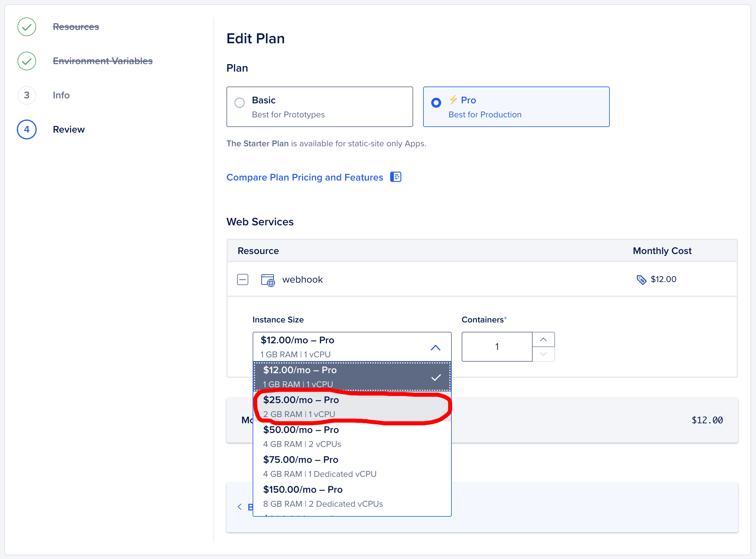The width and height of the screenshot is (756, 559).
Task: Click the Starter Plan availability note
Action: [326, 143]
